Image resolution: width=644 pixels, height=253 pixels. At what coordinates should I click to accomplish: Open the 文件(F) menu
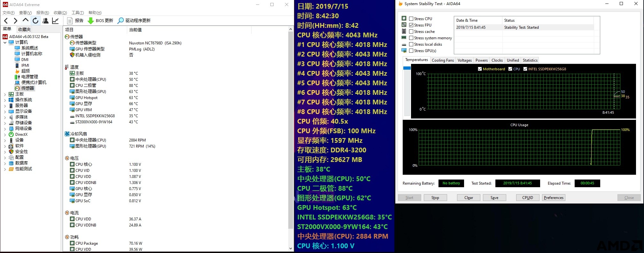(9, 13)
